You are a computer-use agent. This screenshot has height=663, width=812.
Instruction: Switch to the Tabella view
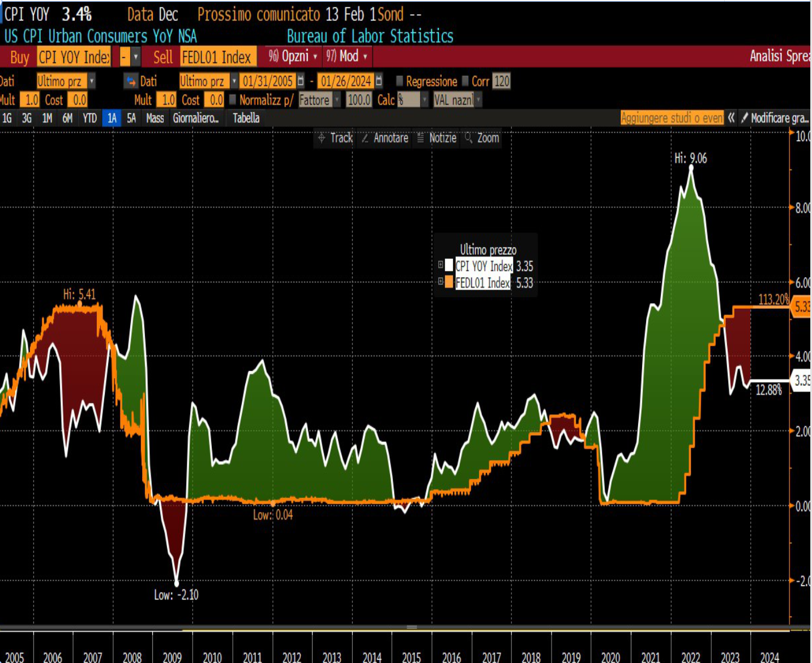246,118
